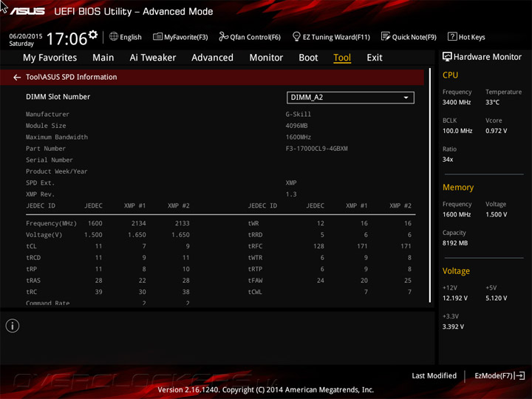Click the Qfan Control fan icon
Viewport: 532px width, 399px height.
(223, 36)
